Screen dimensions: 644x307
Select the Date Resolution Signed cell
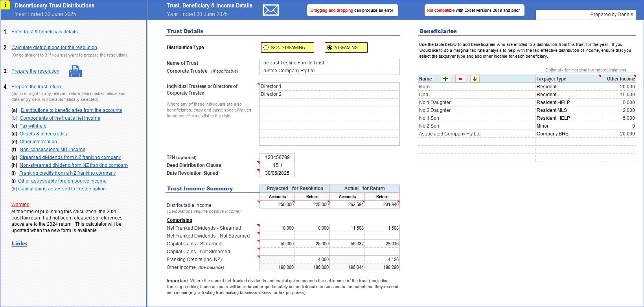pyautogui.click(x=277, y=173)
